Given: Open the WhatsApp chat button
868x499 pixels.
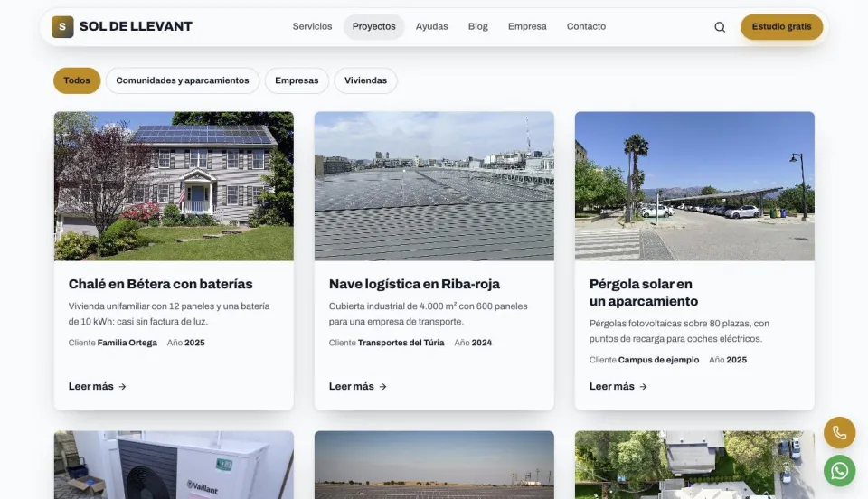Looking at the screenshot, I should (x=839, y=471).
